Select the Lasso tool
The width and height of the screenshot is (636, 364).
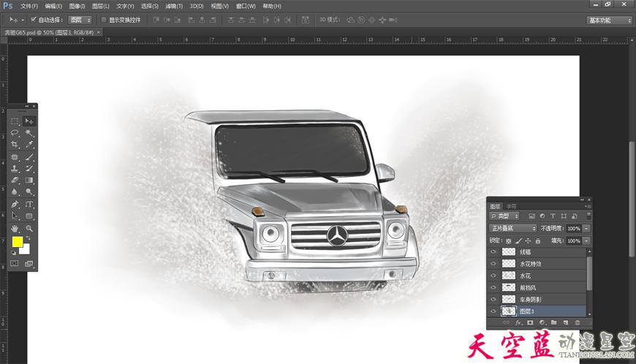[x=15, y=132]
